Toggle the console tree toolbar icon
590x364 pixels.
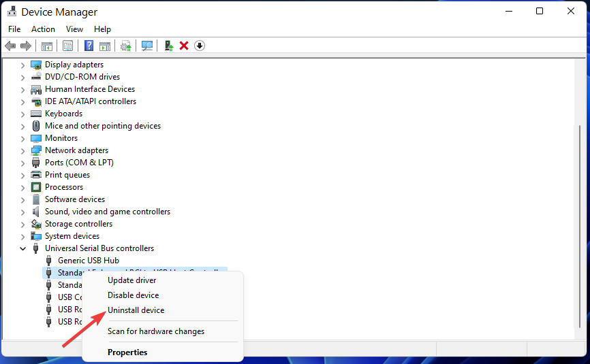pos(46,46)
